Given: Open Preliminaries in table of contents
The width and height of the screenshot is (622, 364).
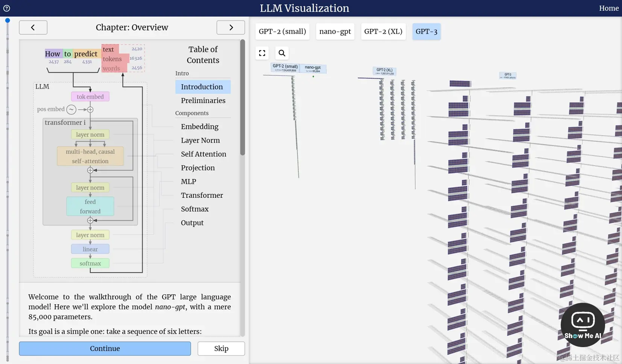Looking at the screenshot, I should coord(203,100).
